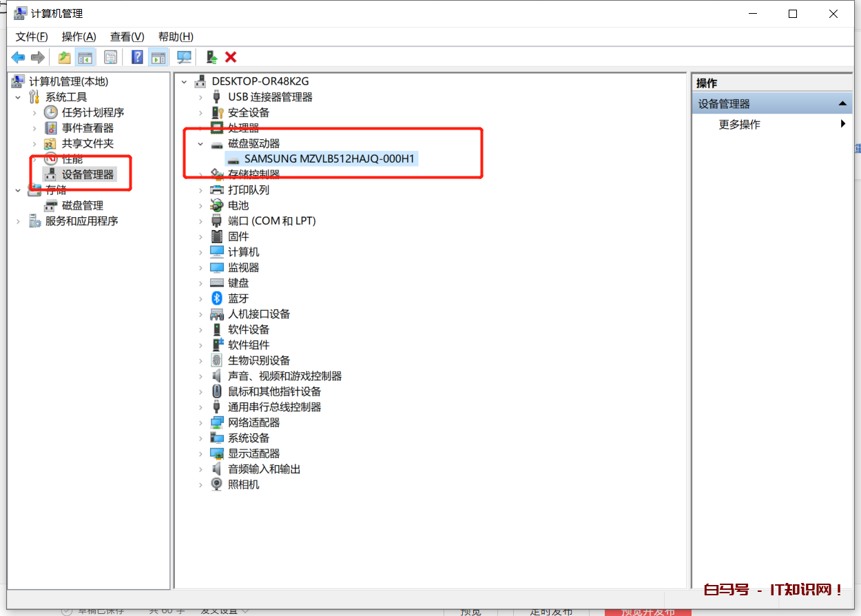Click the blue Back arrow in toolbar
The image size is (861, 616).
point(18,57)
